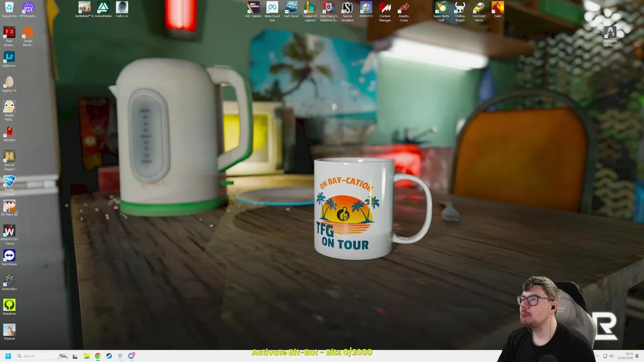Launch IPTV Smarters from the desktop
This screenshot has width=644, height=362.
point(28,10)
